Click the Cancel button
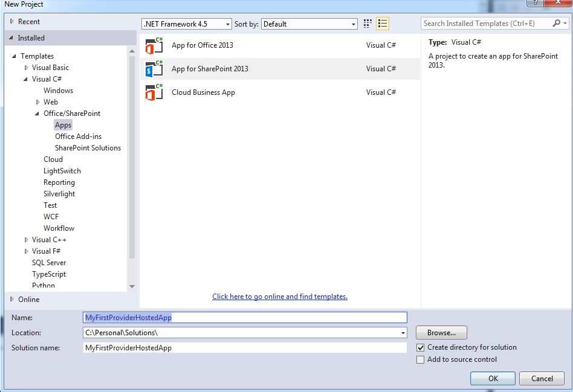Image resolution: width=573 pixels, height=392 pixels. (542, 379)
